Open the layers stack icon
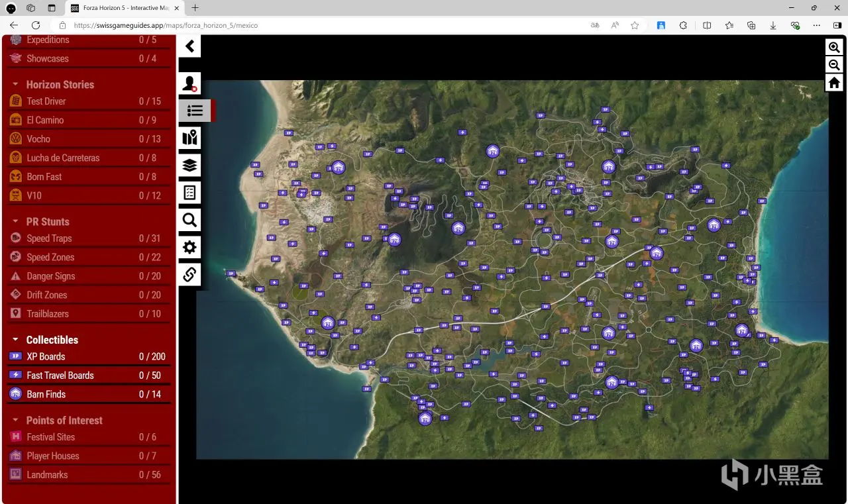The height and width of the screenshot is (504, 848). coord(189,165)
